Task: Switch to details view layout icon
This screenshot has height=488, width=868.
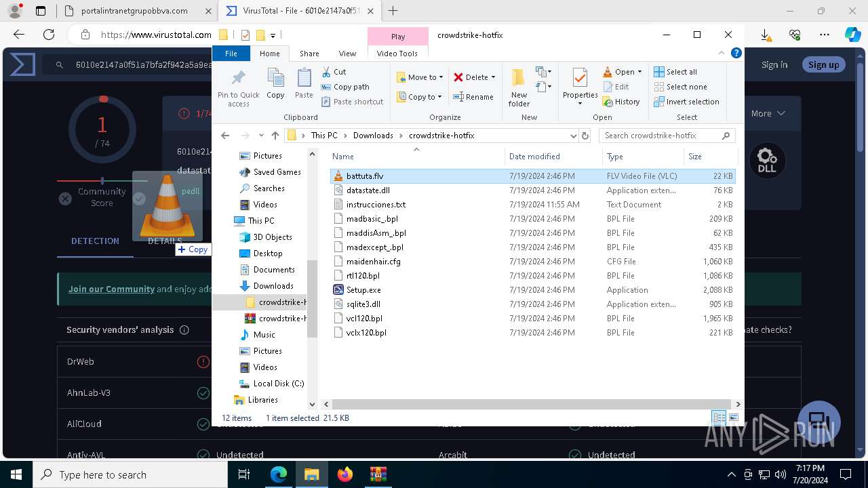Action: click(718, 418)
